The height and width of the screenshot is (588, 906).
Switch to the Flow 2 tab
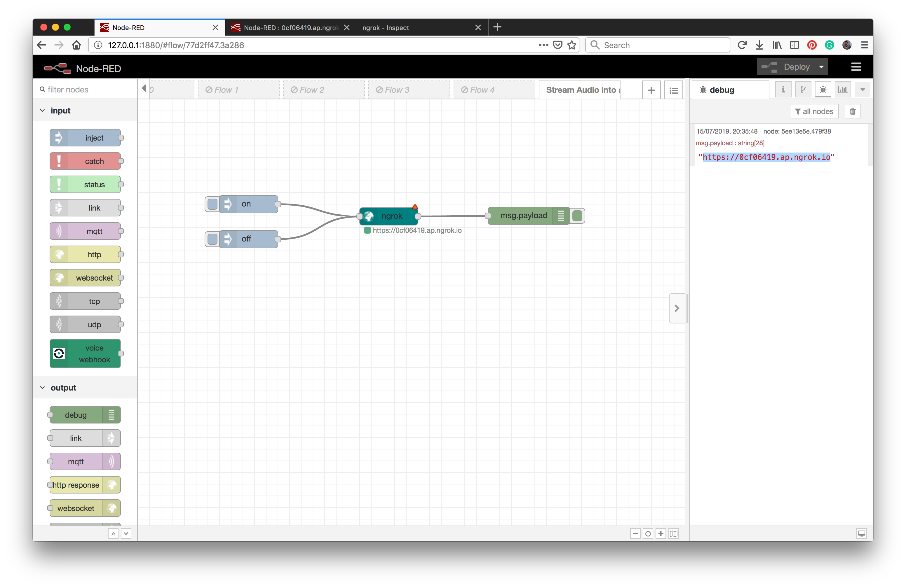(324, 90)
